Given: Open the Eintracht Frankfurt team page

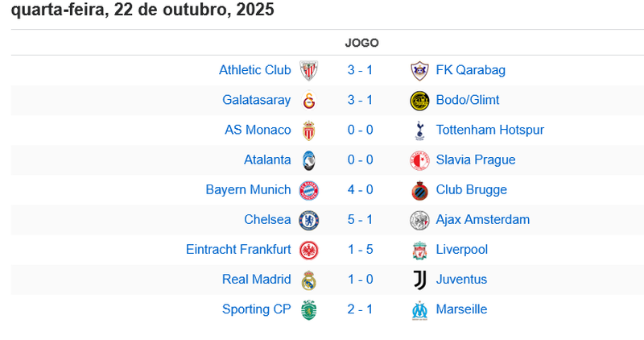Looking at the screenshot, I should coord(238,250).
